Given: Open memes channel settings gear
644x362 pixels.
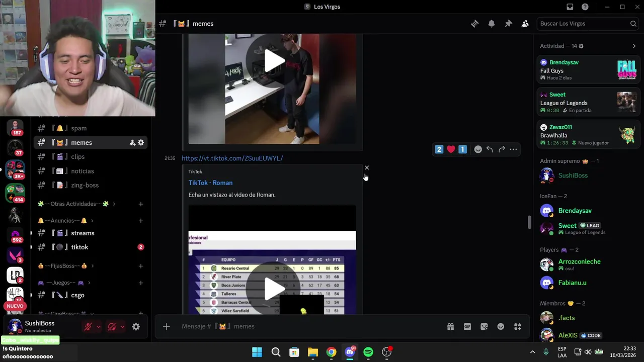Looking at the screenshot, I should (x=141, y=143).
